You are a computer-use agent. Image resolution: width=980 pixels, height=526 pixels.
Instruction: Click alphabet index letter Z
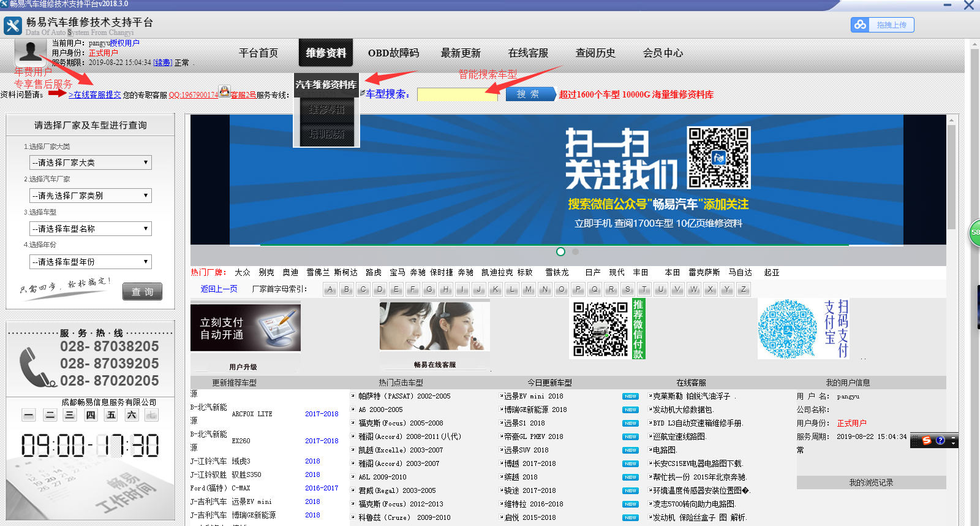744,289
